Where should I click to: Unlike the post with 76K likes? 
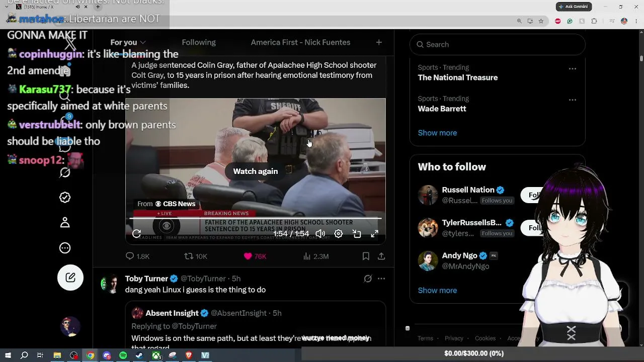coord(255,256)
